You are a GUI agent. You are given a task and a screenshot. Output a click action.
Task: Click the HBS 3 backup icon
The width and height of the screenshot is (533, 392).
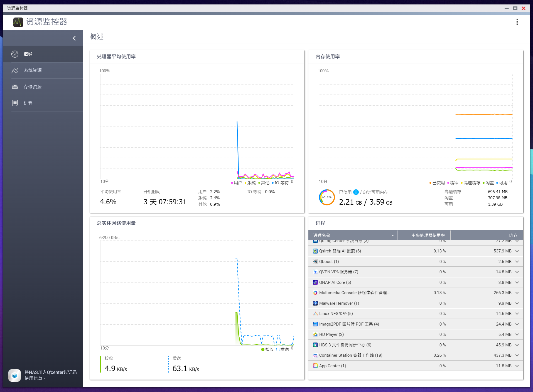coord(315,345)
